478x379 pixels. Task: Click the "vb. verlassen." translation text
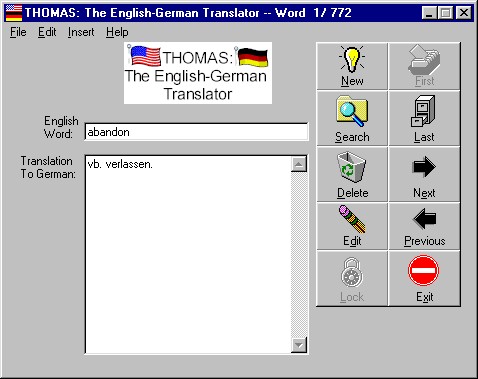(x=120, y=164)
